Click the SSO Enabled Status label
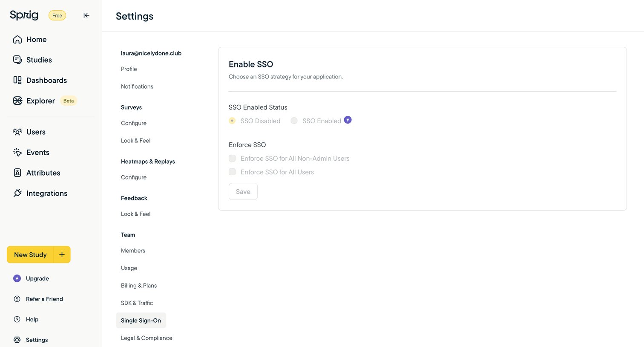 tap(258, 107)
